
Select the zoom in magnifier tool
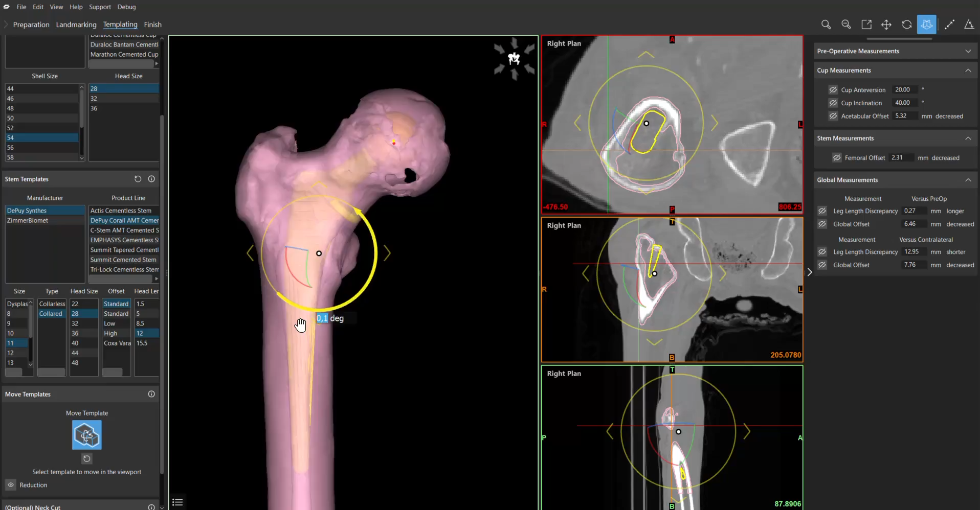click(x=826, y=25)
